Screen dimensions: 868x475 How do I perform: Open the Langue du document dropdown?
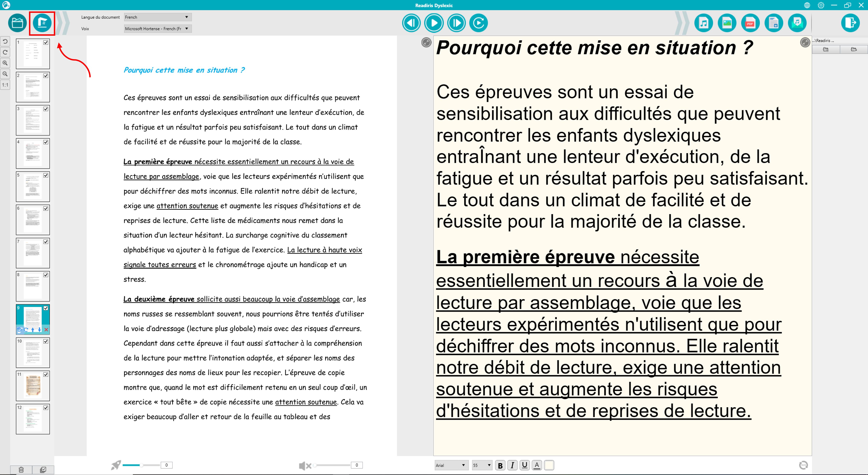coord(158,17)
